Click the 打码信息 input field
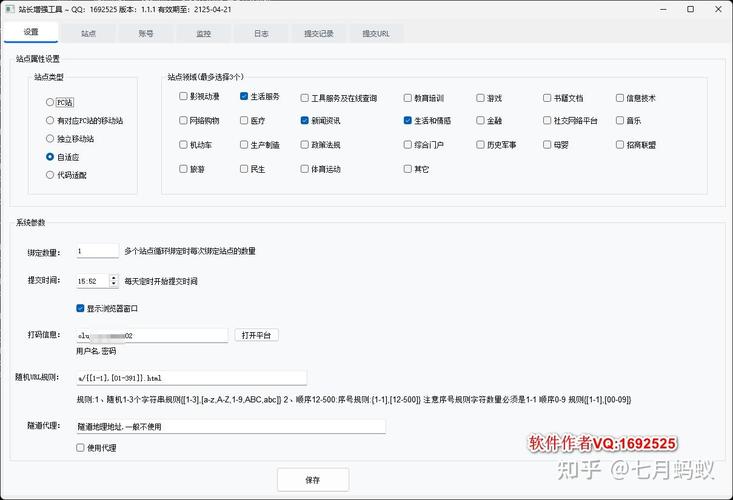Viewport: 733px width, 500px height. pyautogui.click(x=152, y=335)
